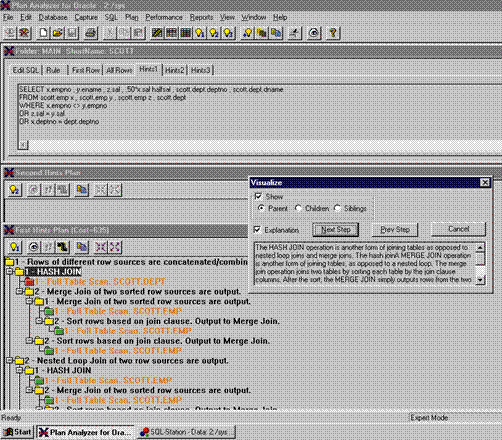The image size is (502, 440).
Task: Click the Print toolbar icon
Action: (91, 33)
